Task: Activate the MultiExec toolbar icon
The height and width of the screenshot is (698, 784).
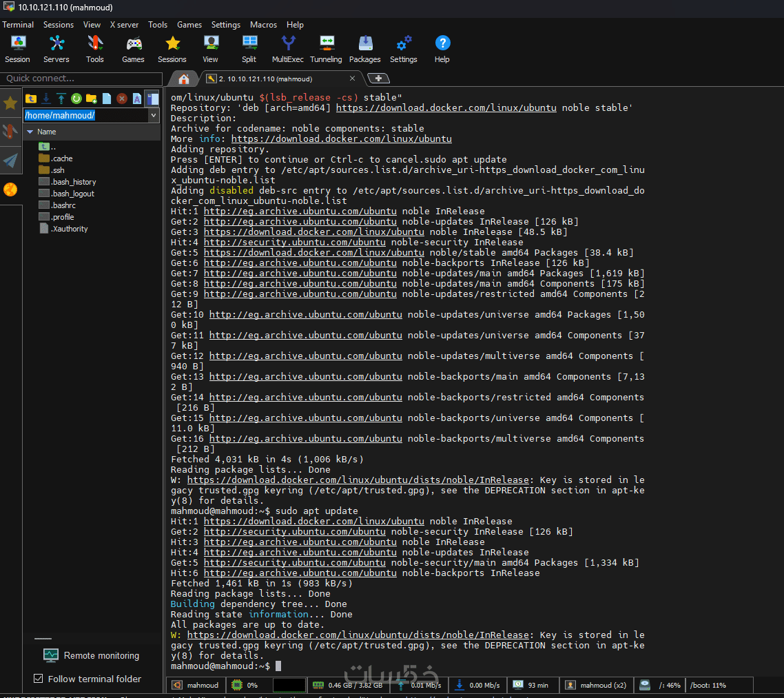Action: coord(287,49)
